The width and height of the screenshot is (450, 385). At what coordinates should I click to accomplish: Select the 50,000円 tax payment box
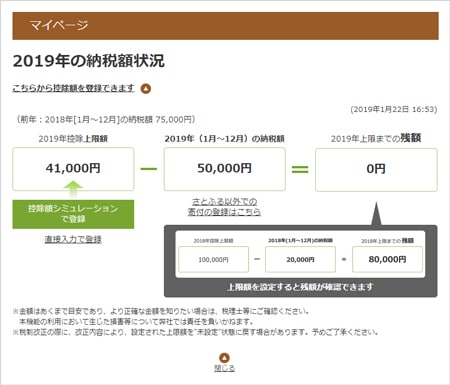pos(225,169)
